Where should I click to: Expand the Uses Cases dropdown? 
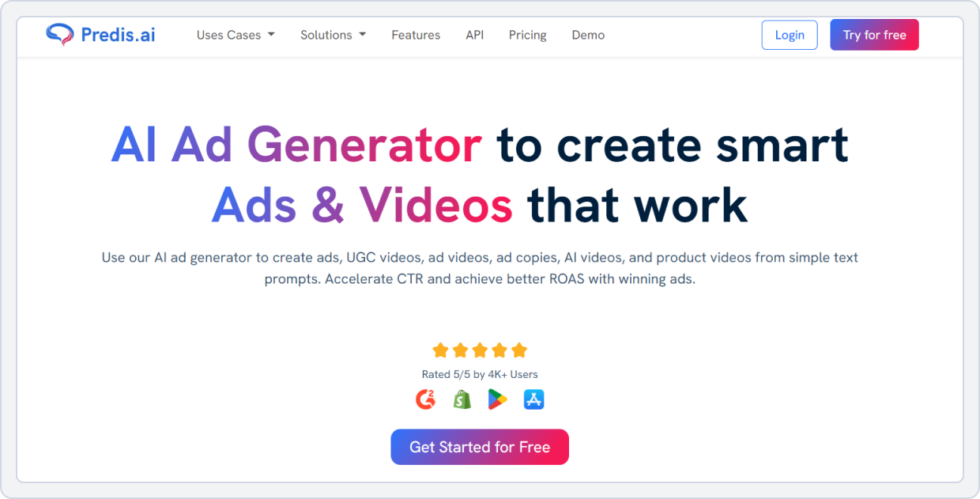coord(229,35)
